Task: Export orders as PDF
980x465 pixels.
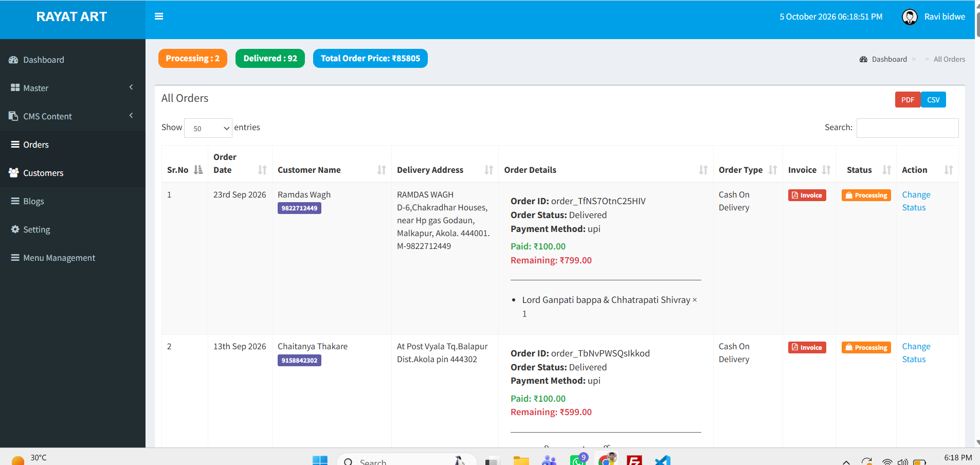Action: click(908, 100)
